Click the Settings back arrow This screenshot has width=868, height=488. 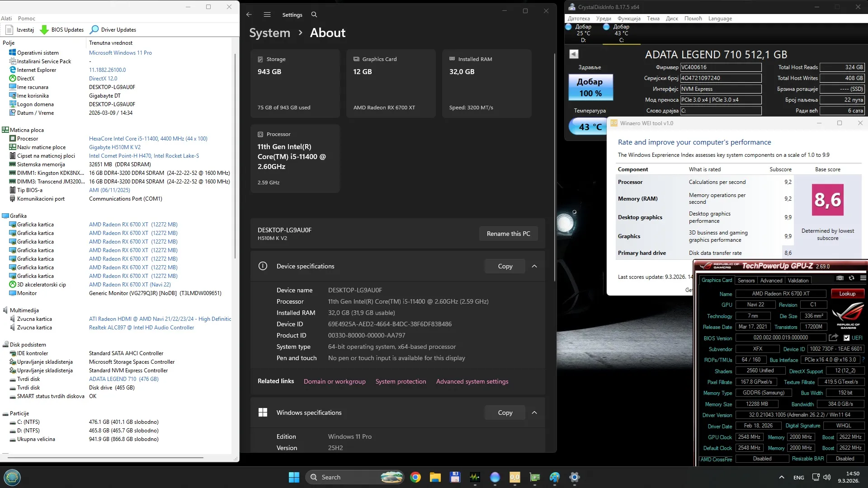pyautogui.click(x=249, y=14)
